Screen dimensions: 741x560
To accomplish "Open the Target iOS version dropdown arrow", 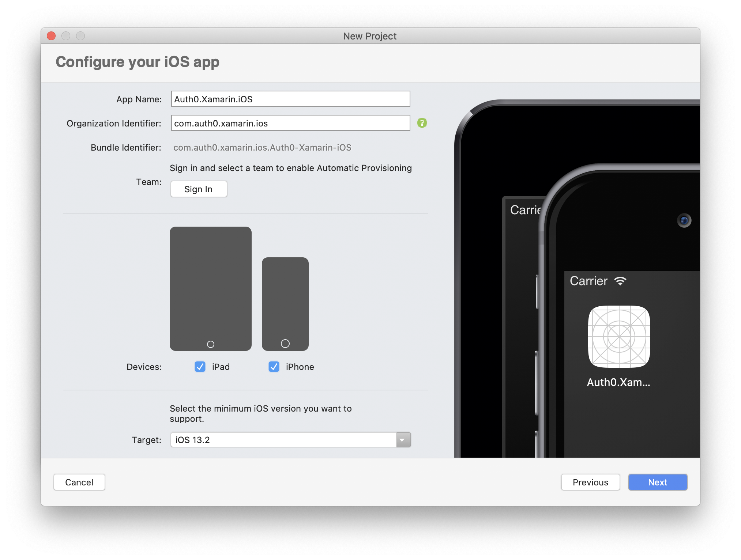I will coord(403,440).
